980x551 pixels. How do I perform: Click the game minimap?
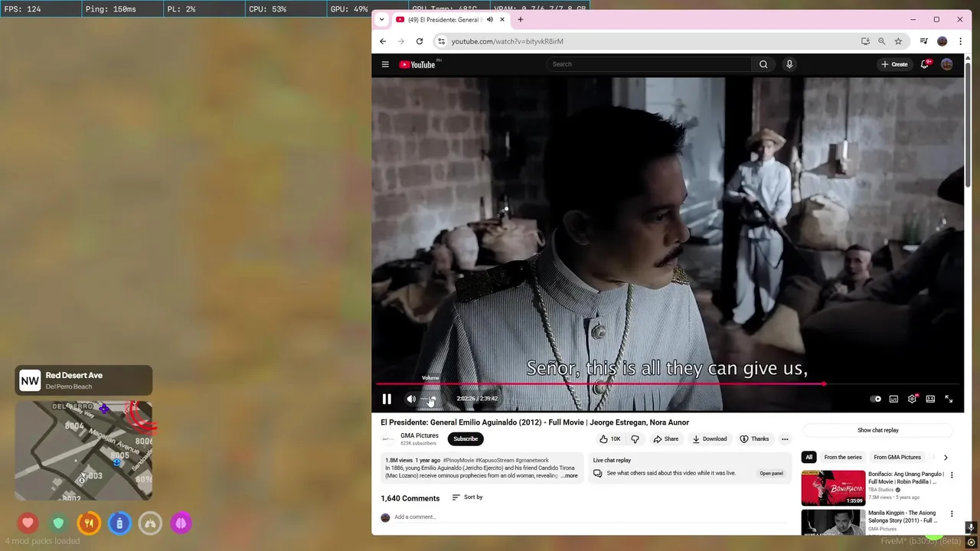click(x=83, y=451)
